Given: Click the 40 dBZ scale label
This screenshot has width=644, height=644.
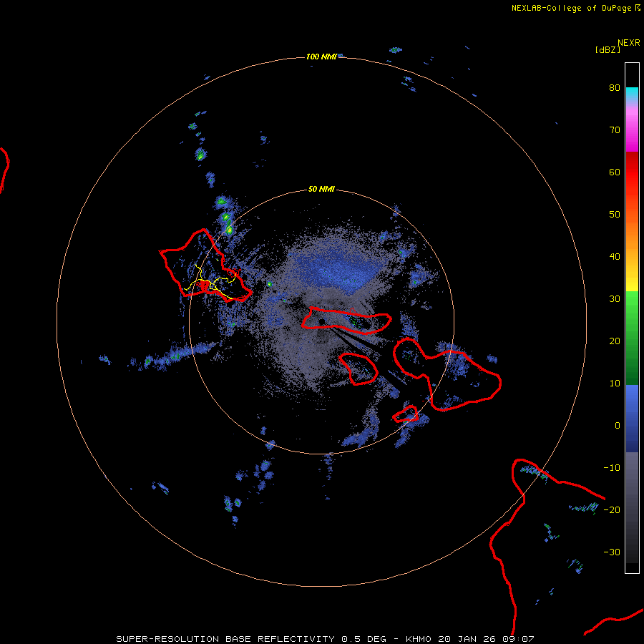Looking at the screenshot, I should click(615, 256).
